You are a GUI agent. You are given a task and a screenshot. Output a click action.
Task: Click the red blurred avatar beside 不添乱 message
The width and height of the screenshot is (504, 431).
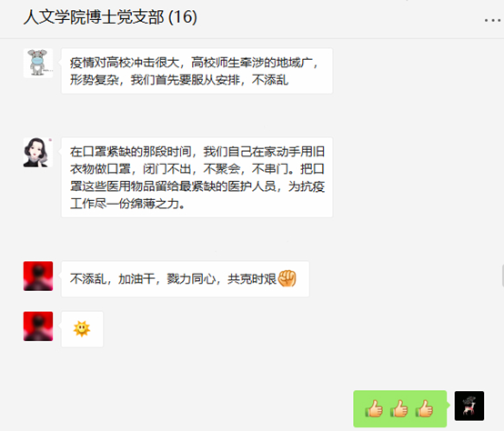coord(38,276)
